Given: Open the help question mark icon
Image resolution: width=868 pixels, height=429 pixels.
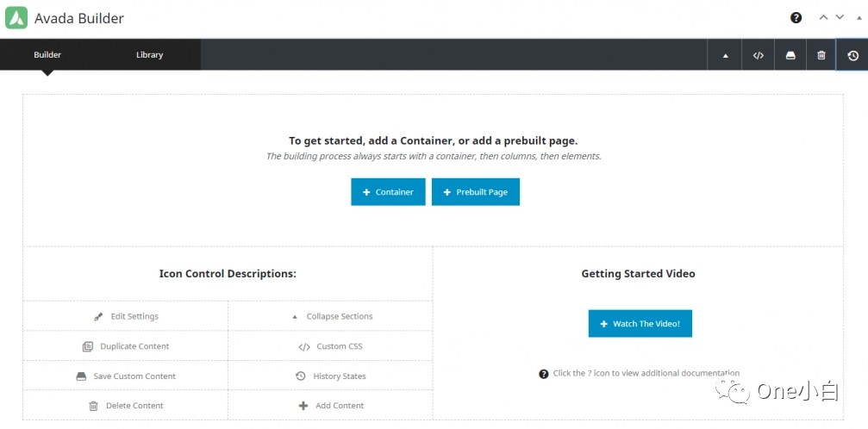Looking at the screenshot, I should (x=796, y=18).
